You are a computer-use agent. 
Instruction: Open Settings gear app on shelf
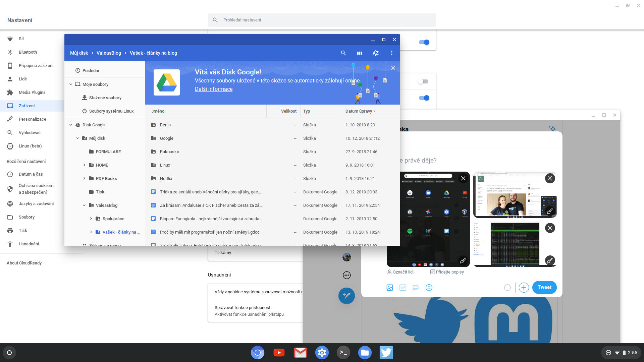[x=322, y=353]
